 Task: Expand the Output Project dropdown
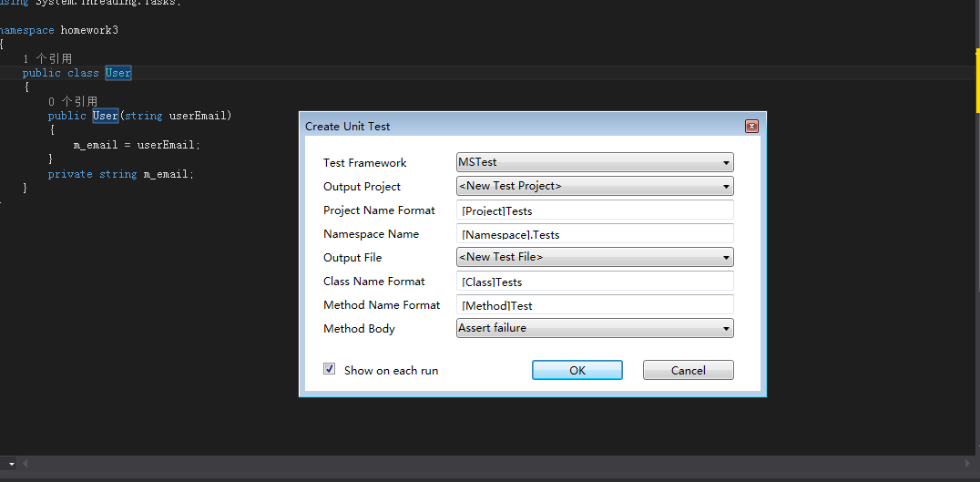(x=595, y=186)
